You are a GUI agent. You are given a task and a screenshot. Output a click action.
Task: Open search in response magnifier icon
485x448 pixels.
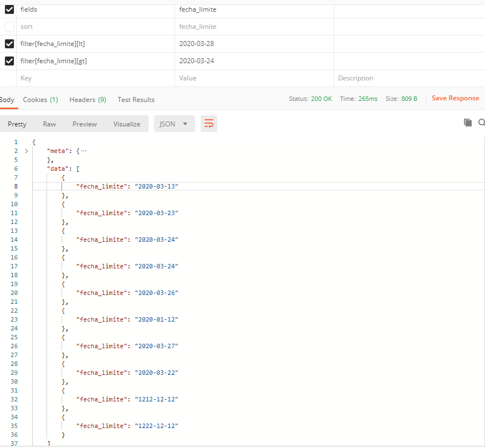482,123
